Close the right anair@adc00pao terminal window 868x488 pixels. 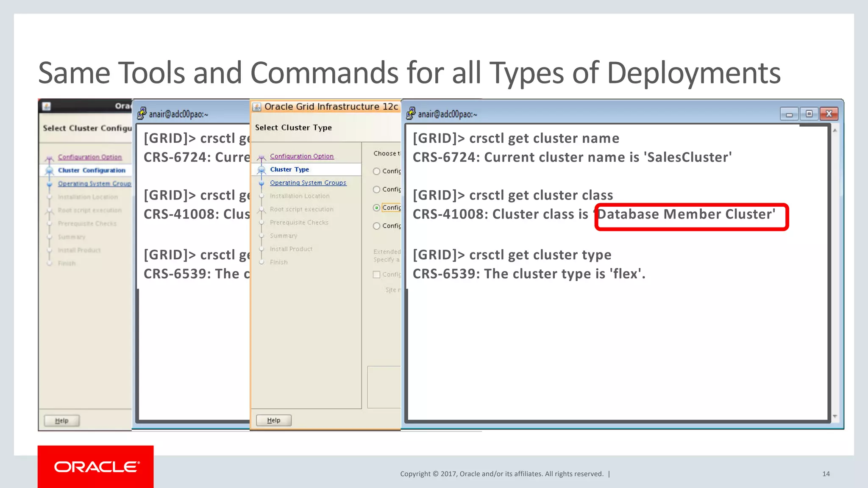coord(829,114)
